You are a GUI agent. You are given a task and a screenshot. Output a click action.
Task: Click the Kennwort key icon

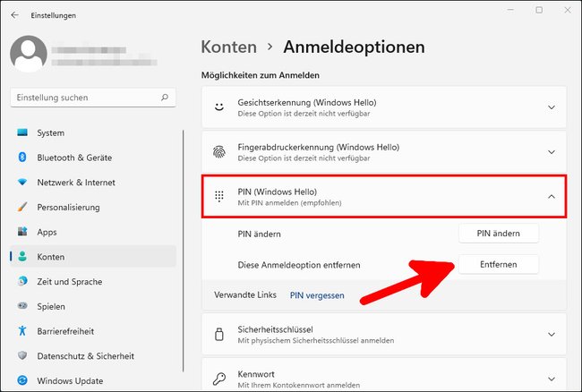219,379
